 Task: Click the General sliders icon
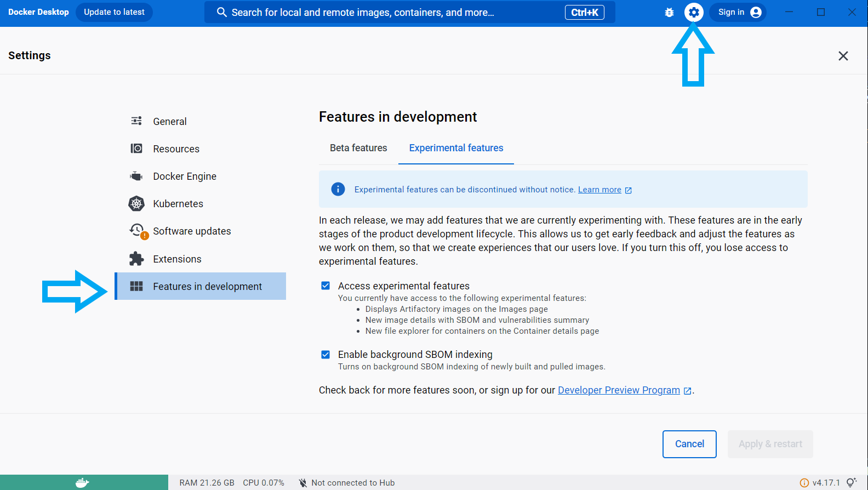pyautogui.click(x=136, y=121)
